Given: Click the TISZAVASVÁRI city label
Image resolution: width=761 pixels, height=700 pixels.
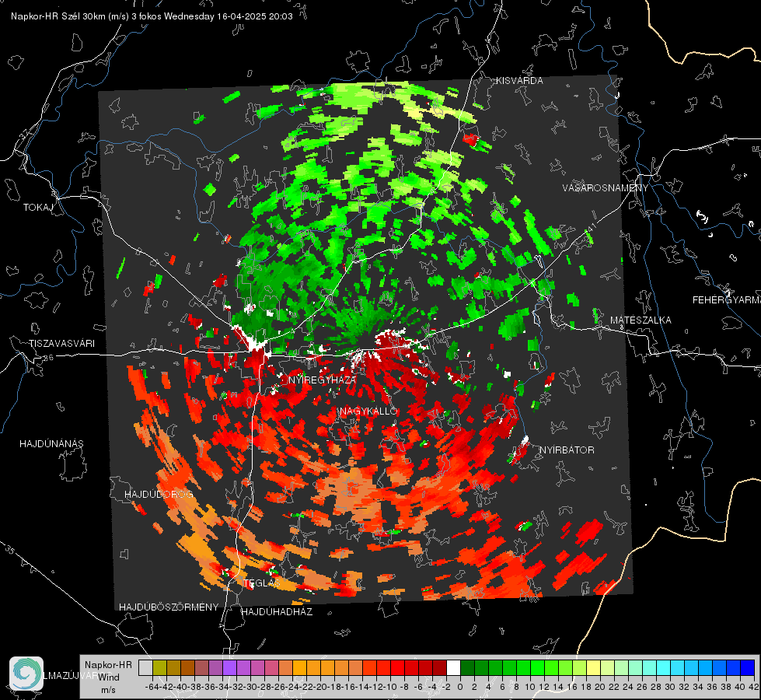Looking at the screenshot, I should coord(61,344).
